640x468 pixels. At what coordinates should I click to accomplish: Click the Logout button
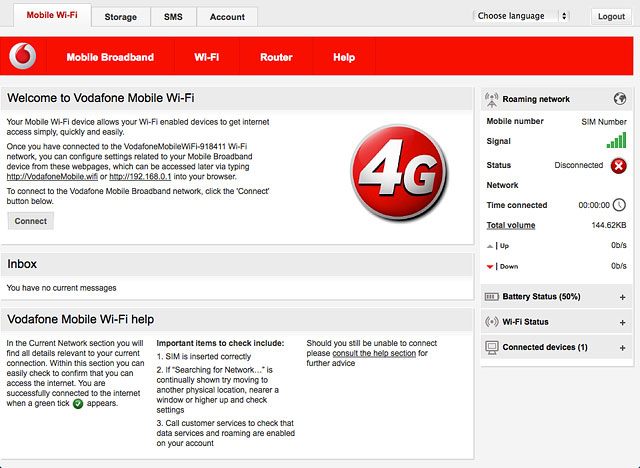[611, 16]
